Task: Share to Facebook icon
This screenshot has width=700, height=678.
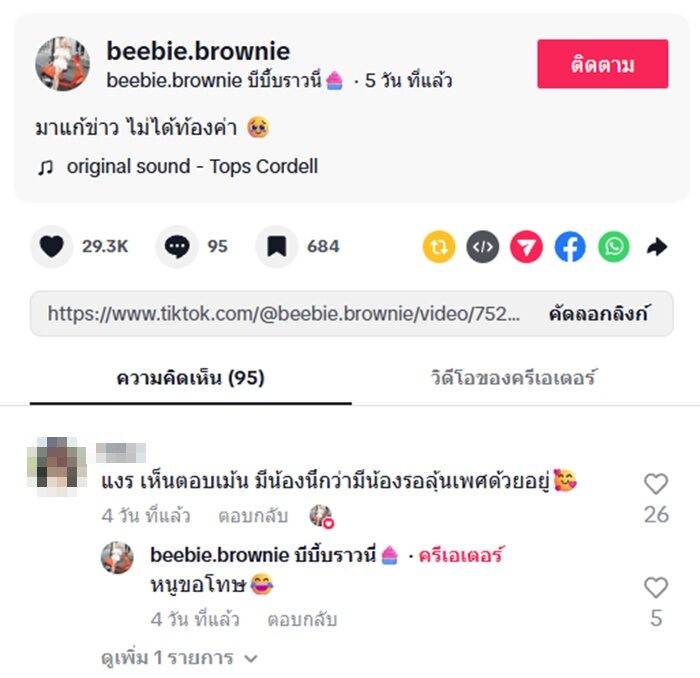Action: (570, 246)
